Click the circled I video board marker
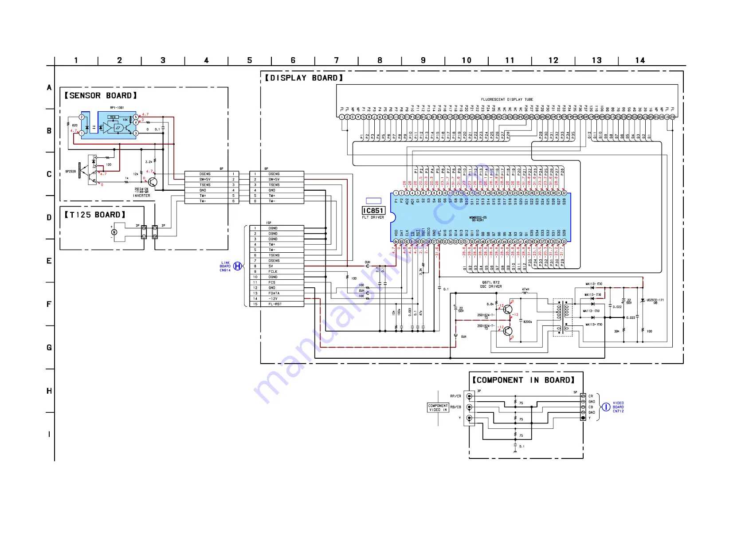The height and width of the screenshot is (560, 745). pyautogui.click(x=606, y=407)
